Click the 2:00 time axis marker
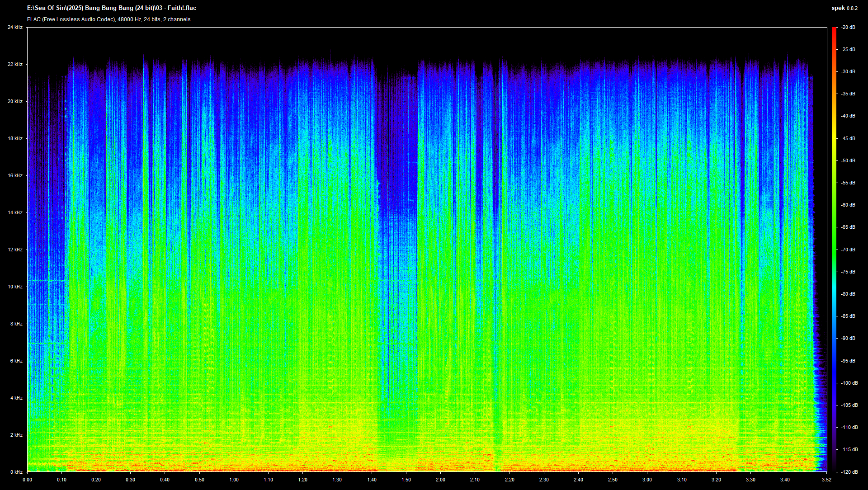The image size is (868, 490). click(x=440, y=480)
